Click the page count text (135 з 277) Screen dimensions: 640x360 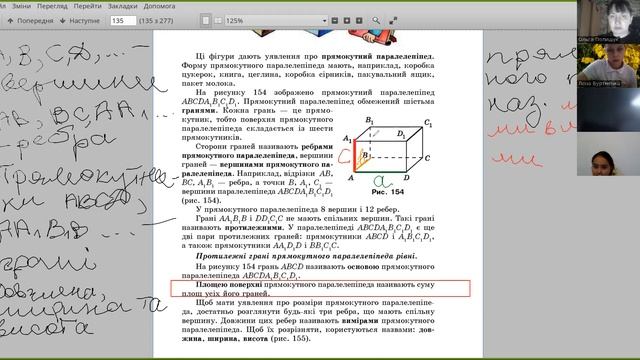pos(156,20)
